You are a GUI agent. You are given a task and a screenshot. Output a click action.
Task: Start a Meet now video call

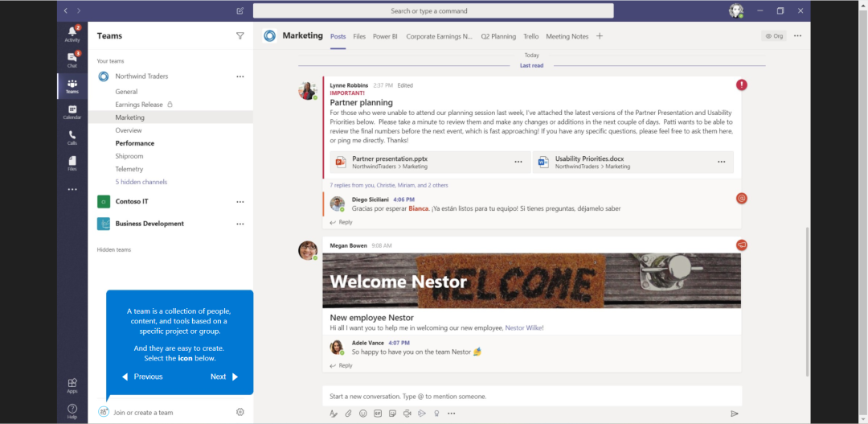pos(407,413)
